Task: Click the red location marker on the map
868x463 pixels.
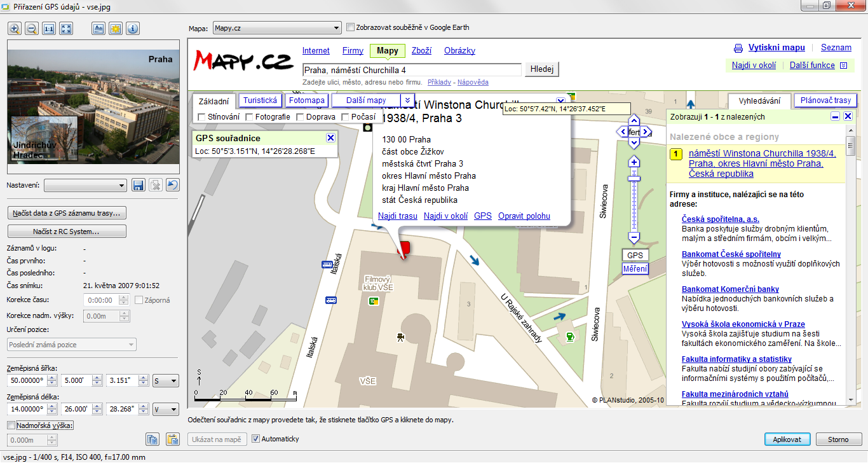Action: (x=404, y=249)
